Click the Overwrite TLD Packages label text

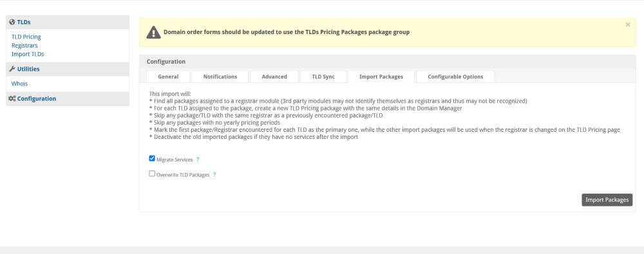(183, 175)
